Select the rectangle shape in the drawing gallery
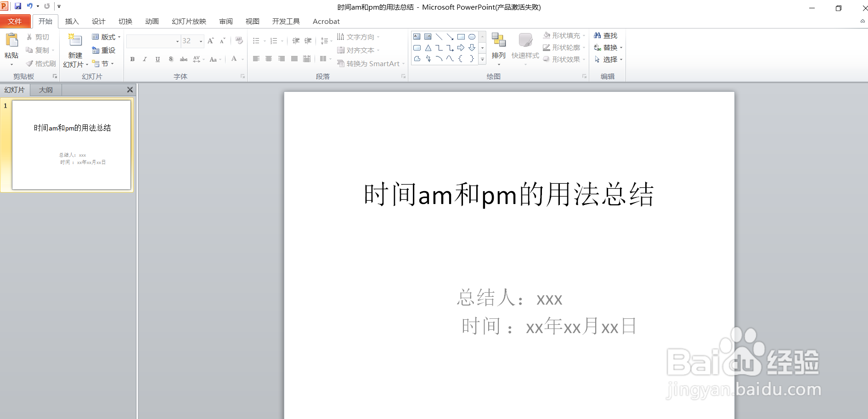The image size is (868, 419). [462, 37]
